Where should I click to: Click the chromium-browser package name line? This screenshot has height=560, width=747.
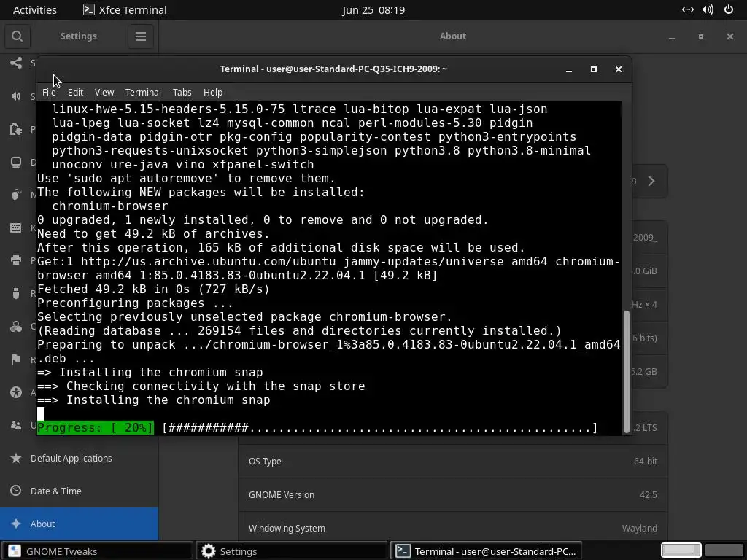point(110,206)
